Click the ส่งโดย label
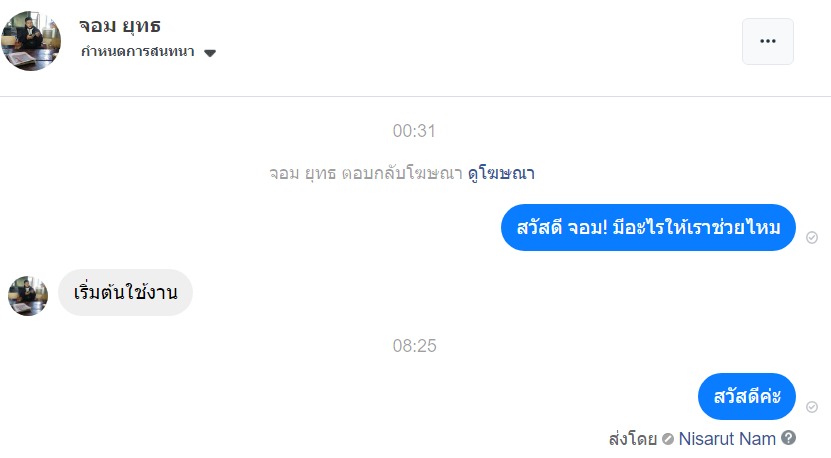Viewport: 831px width, 458px height. (x=632, y=438)
